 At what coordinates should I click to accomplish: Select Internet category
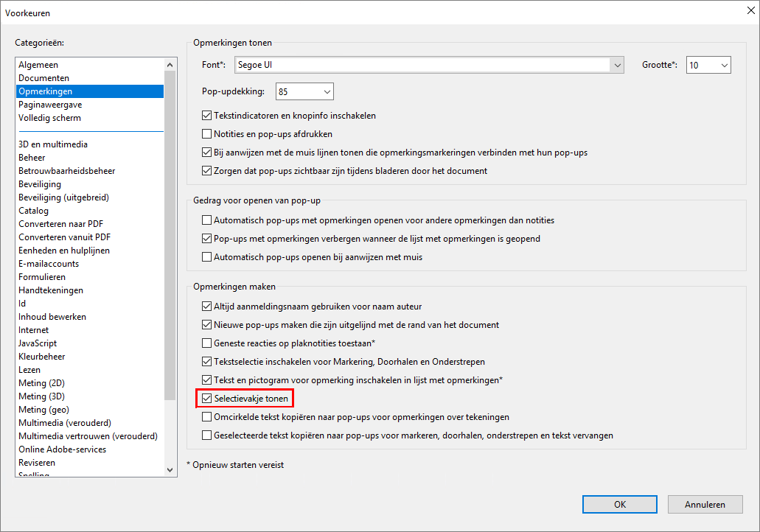[90, 330]
